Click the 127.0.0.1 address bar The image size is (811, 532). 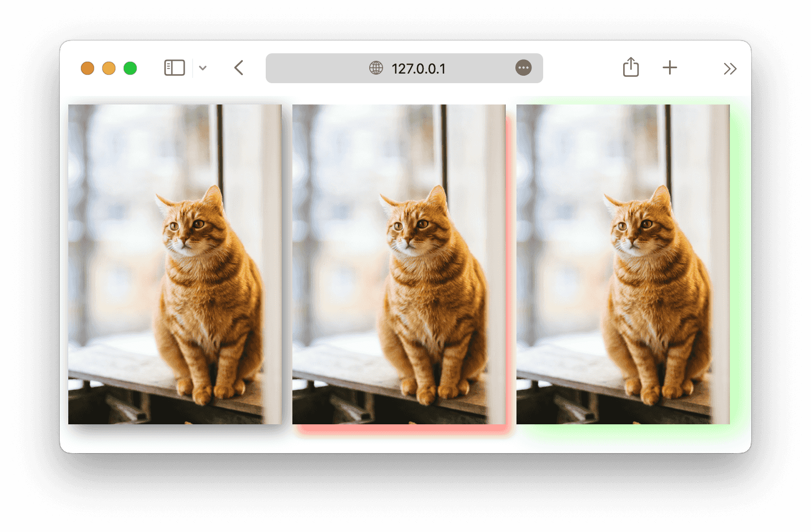pos(404,68)
